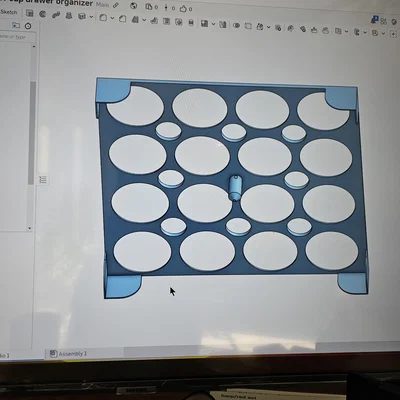Select the Draft tool
Viewport: 400px width, 400px height.
click(x=135, y=20)
